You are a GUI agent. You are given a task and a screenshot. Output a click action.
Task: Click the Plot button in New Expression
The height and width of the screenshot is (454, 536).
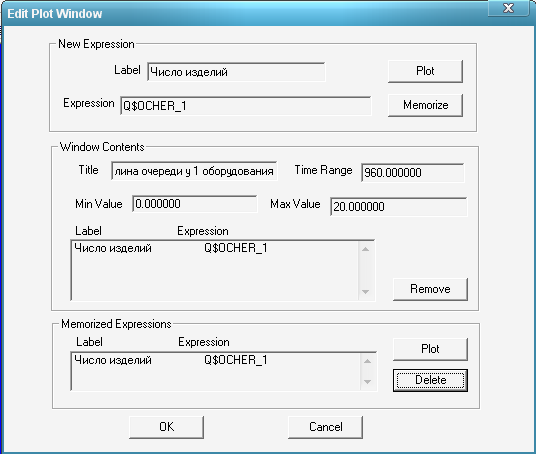[425, 71]
